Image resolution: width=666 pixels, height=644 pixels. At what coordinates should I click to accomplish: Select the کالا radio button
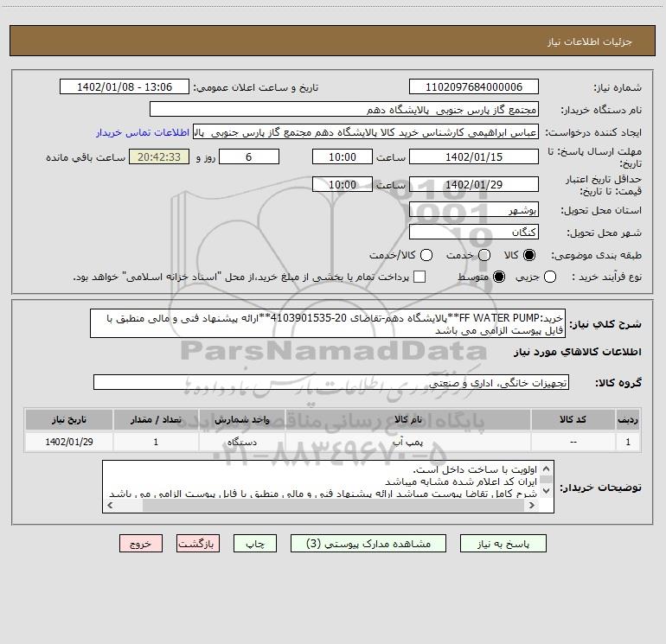pyautogui.click(x=529, y=255)
